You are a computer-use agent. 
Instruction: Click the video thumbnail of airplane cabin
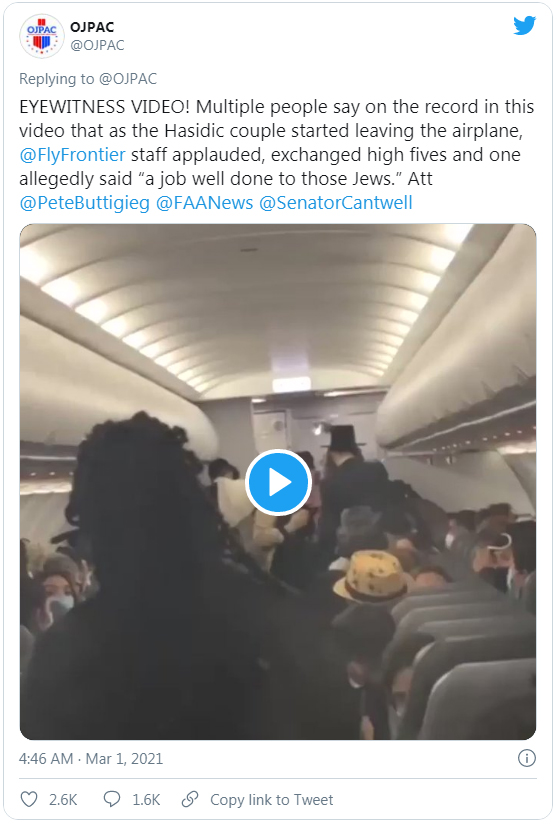278,482
